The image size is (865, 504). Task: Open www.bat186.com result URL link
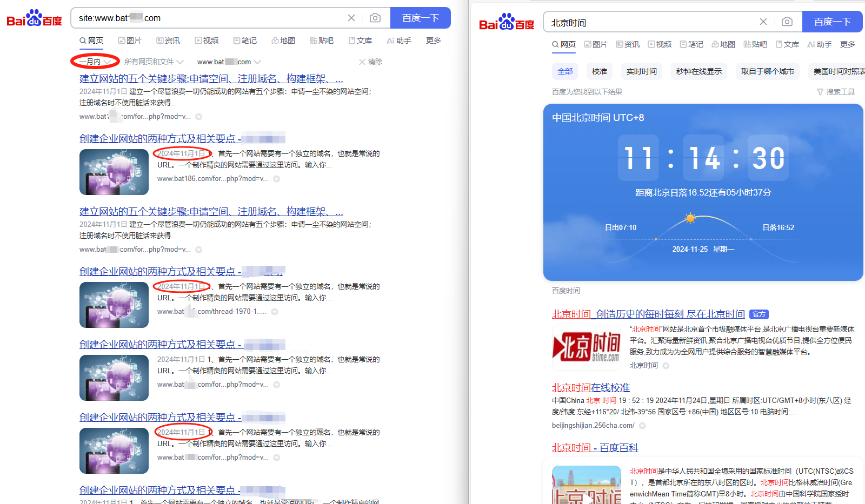click(x=212, y=179)
